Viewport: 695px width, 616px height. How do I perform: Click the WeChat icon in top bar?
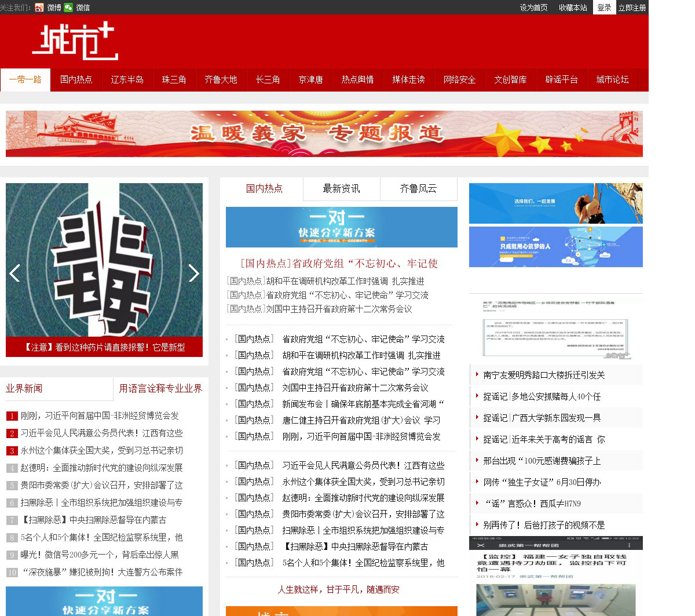(68, 8)
